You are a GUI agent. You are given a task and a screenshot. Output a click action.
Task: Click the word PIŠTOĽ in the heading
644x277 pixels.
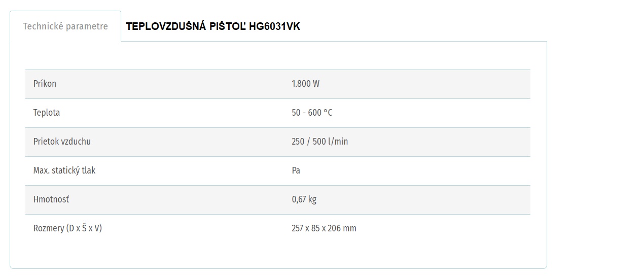[228, 27]
